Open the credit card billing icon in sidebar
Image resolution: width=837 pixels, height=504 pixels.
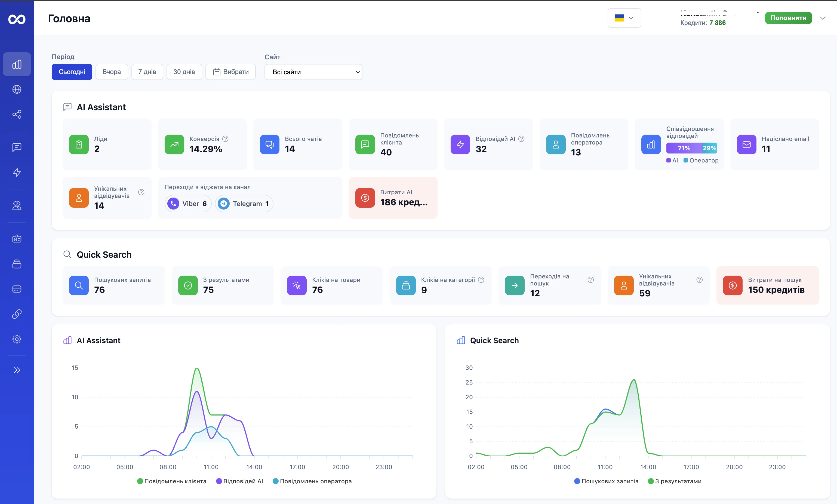[17, 289]
